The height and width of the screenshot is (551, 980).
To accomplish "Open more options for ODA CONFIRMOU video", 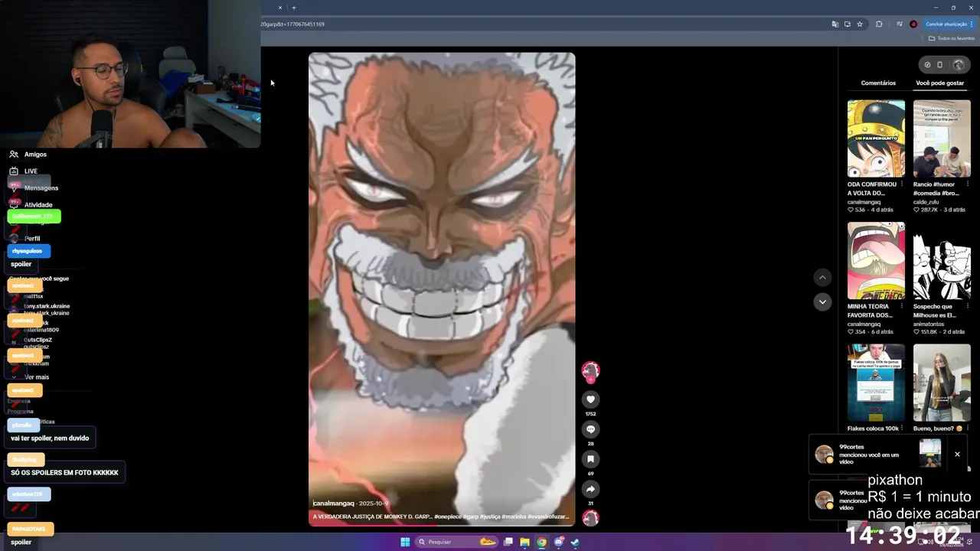I will coord(902,184).
